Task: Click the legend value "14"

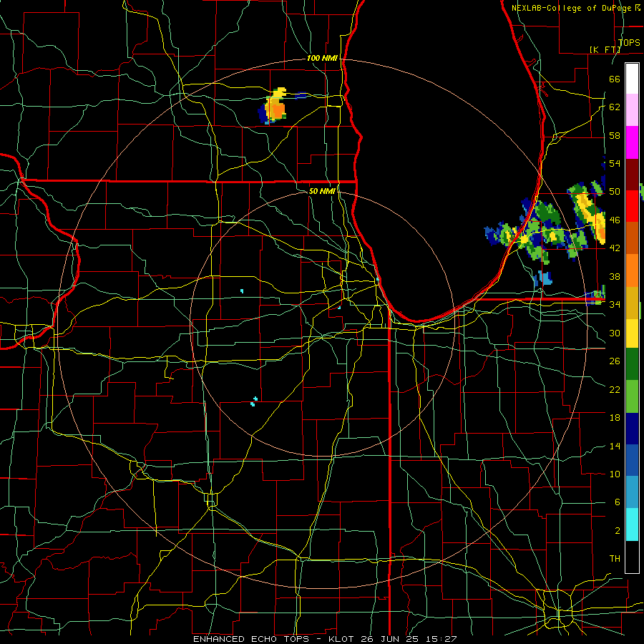Action: point(615,446)
